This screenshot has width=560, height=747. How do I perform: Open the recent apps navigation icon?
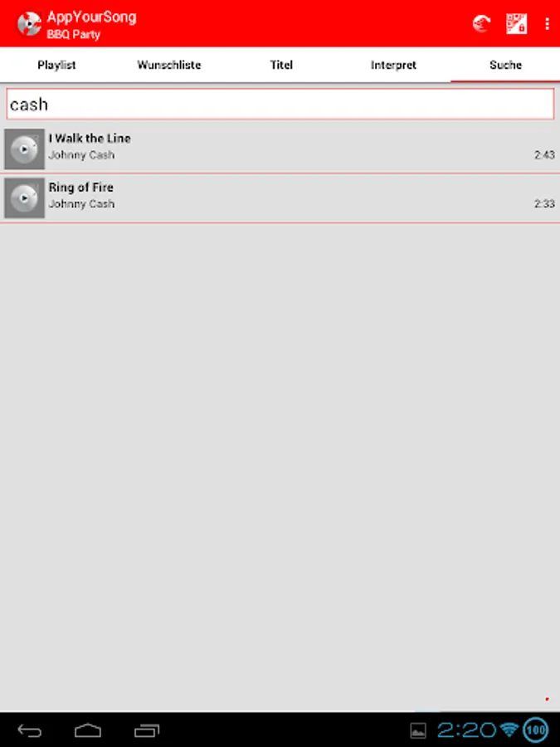click(147, 730)
